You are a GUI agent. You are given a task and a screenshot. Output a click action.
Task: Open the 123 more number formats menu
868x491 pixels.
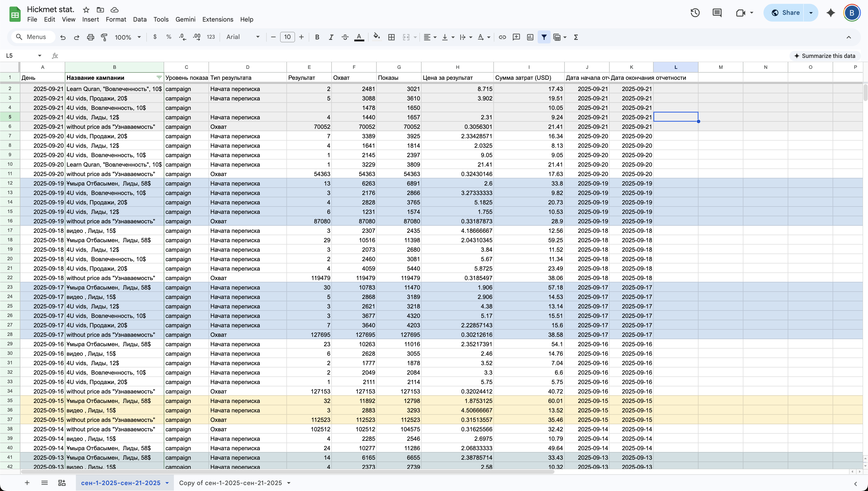pyautogui.click(x=211, y=37)
